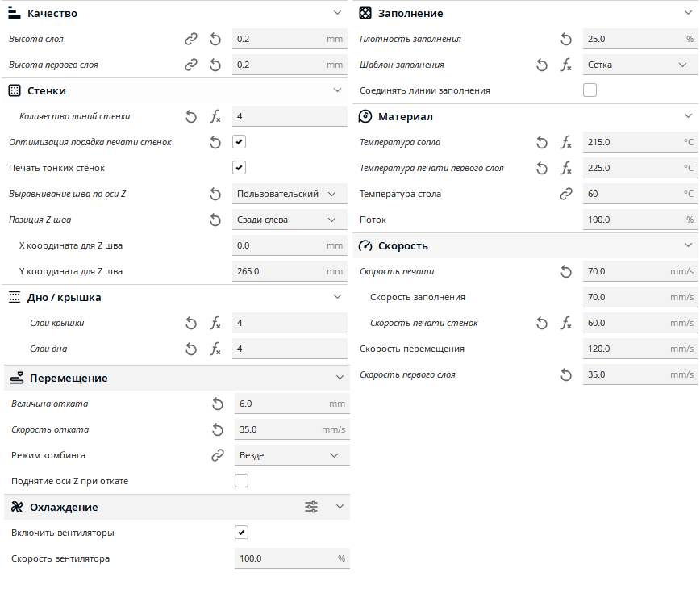Screen dimensions: 700x594
Task: Reset Высота слоя value with revert arrow
Action: 215,40
